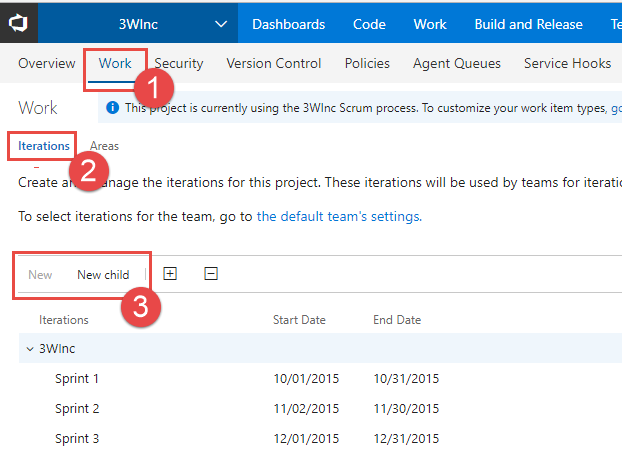Collapse the 3WInc iteration tree node
This screenshot has width=622, height=452.
pyautogui.click(x=30, y=349)
